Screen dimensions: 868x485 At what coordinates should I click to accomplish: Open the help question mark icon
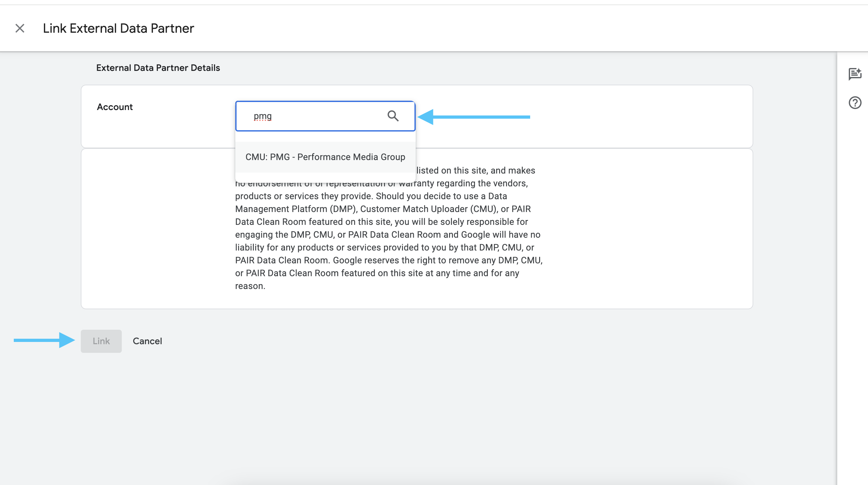[855, 103]
